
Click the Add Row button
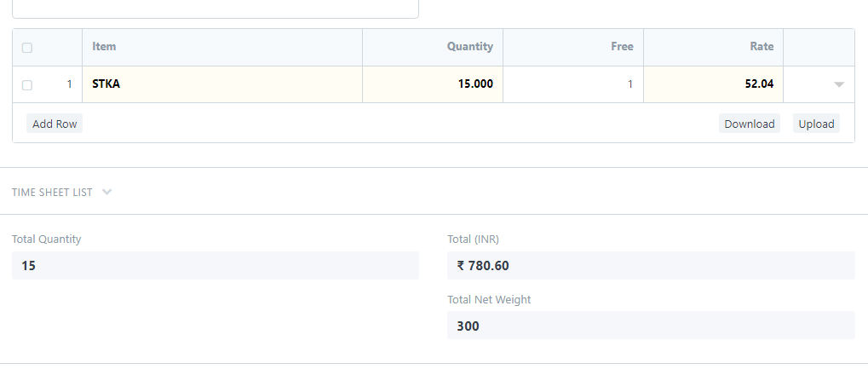(x=55, y=124)
